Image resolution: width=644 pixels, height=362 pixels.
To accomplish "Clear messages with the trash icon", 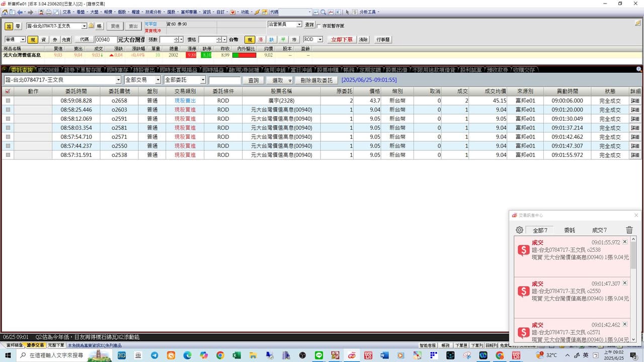I will [629, 230].
